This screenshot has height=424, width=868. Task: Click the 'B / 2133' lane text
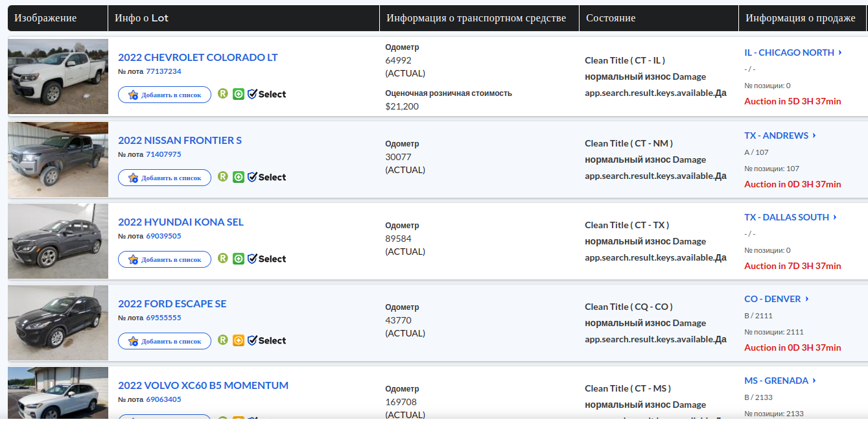pyautogui.click(x=758, y=397)
